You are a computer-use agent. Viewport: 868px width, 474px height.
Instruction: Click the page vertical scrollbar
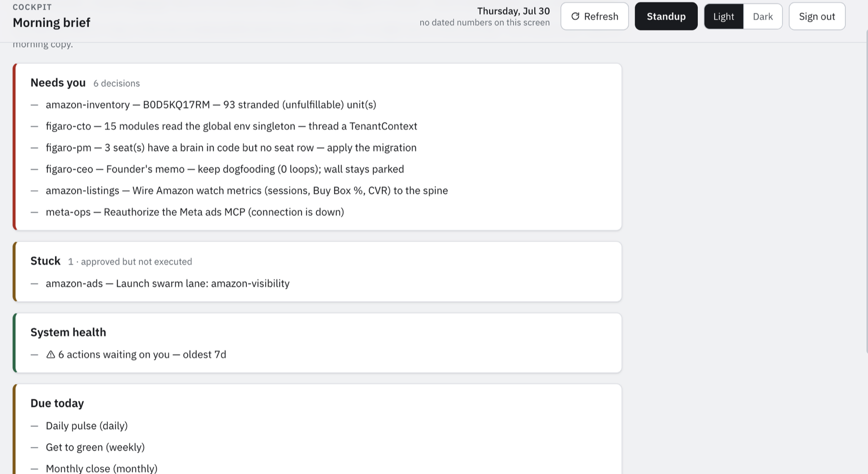pyautogui.click(x=866, y=192)
